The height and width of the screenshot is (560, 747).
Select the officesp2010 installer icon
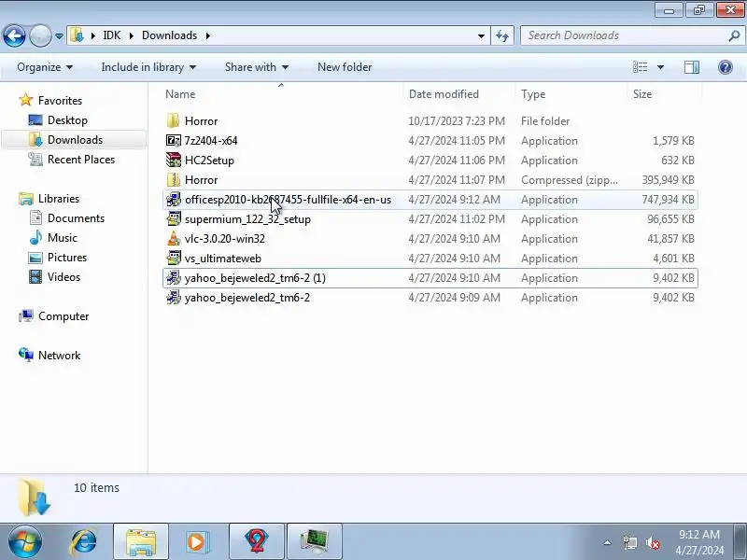pos(174,200)
